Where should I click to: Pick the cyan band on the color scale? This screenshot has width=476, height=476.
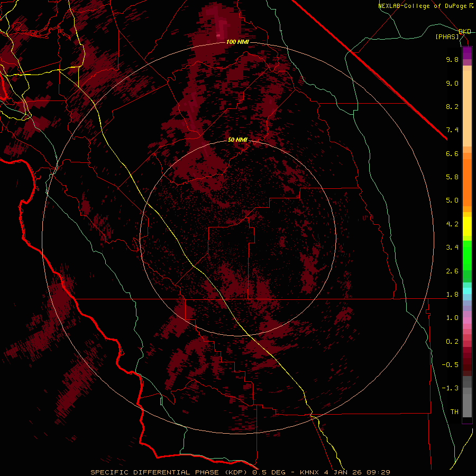[467, 291]
